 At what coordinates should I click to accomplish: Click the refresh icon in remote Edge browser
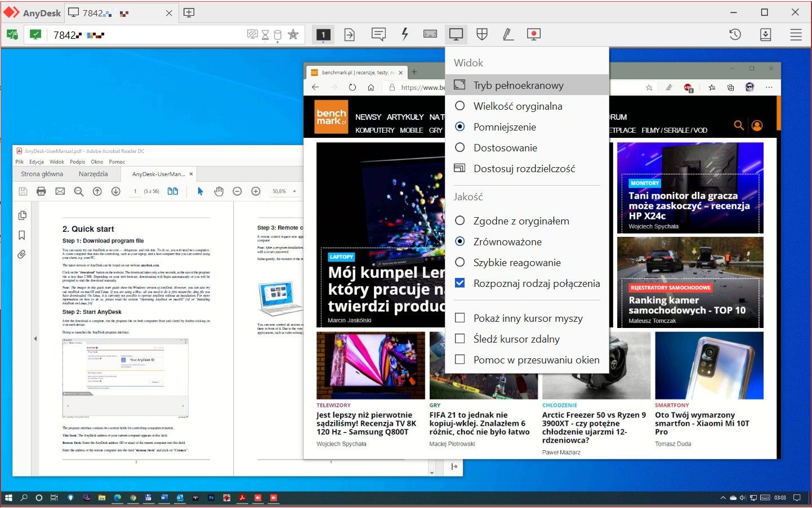(x=353, y=87)
